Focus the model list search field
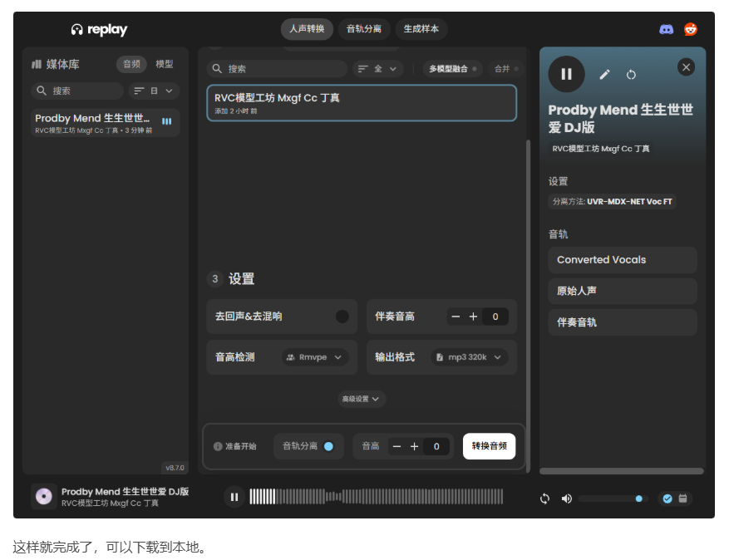Screen dimensions: 729x560 [x=277, y=69]
